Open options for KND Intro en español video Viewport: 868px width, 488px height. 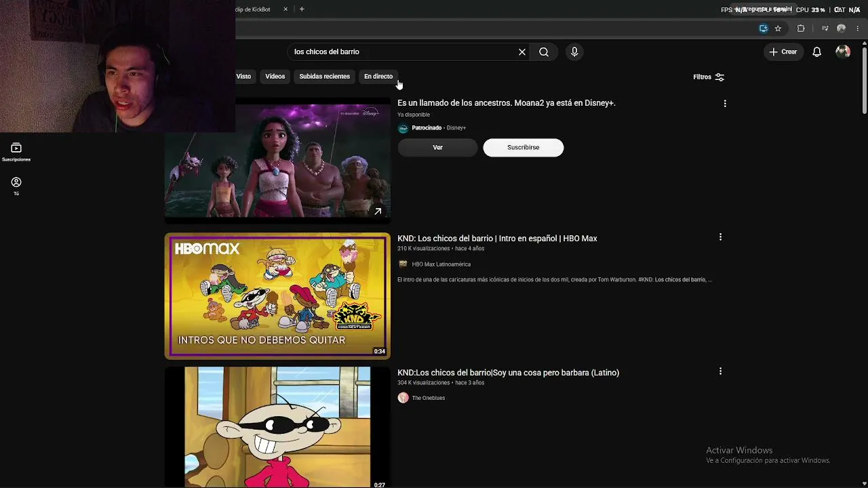[720, 237]
